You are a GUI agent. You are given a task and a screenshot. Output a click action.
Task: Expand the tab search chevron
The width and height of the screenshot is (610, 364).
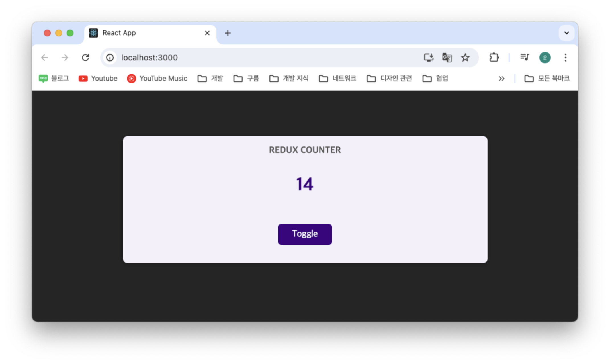[566, 33]
